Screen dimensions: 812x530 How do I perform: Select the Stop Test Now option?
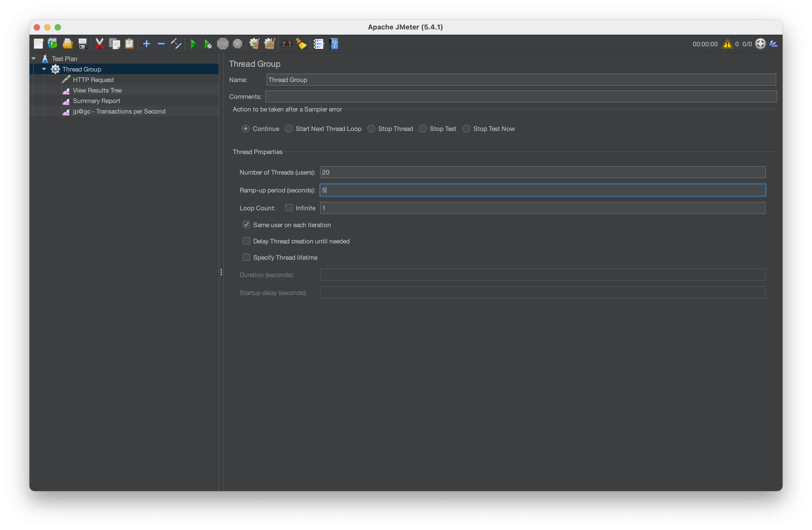click(466, 129)
